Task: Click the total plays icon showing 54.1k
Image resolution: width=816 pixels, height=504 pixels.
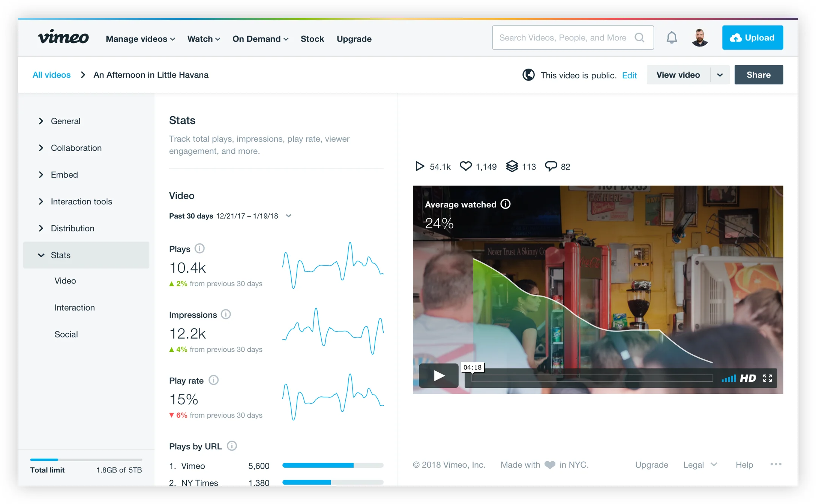Action: click(420, 166)
